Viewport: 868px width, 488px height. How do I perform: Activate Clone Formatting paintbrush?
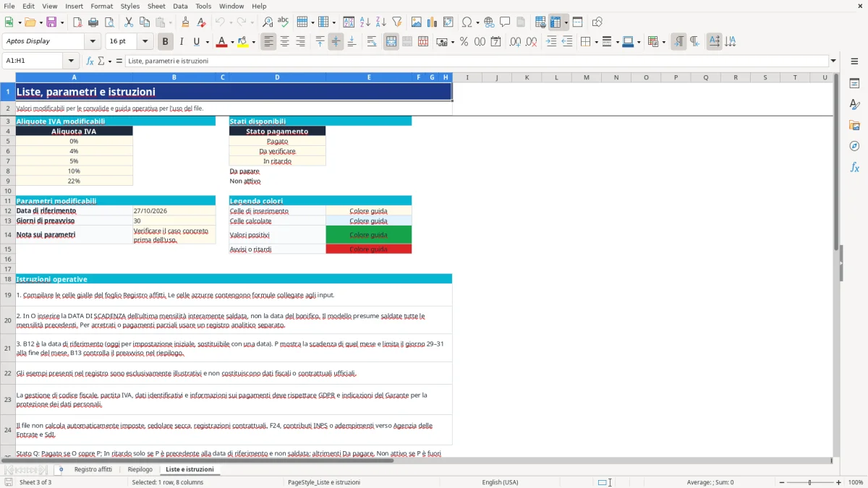(x=185, y=22)
